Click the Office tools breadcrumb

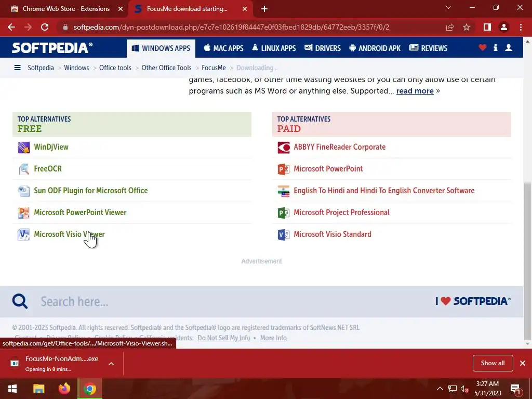pyautogui.click(x=115, y=68)
